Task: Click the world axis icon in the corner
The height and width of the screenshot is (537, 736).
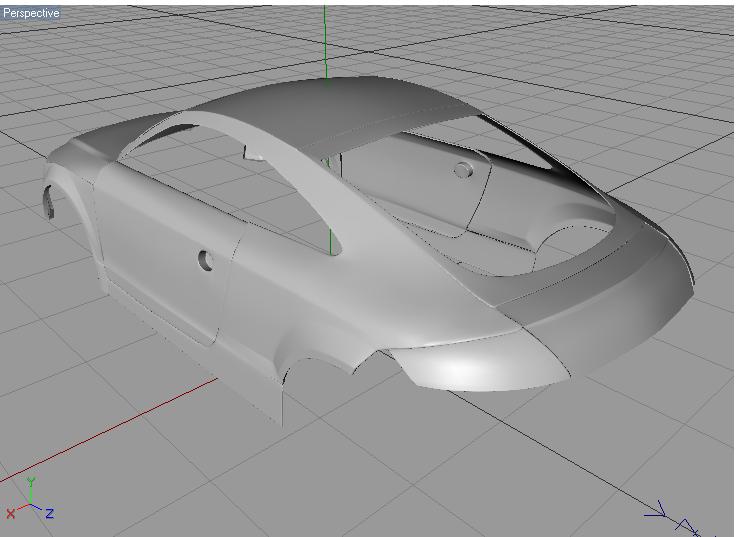Action: point(30,499)
